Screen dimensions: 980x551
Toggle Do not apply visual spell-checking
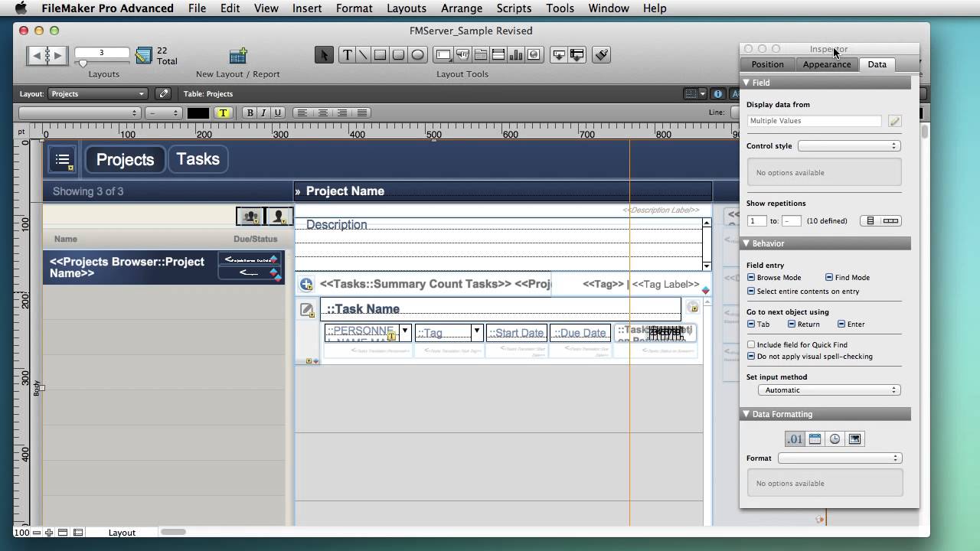751,357
